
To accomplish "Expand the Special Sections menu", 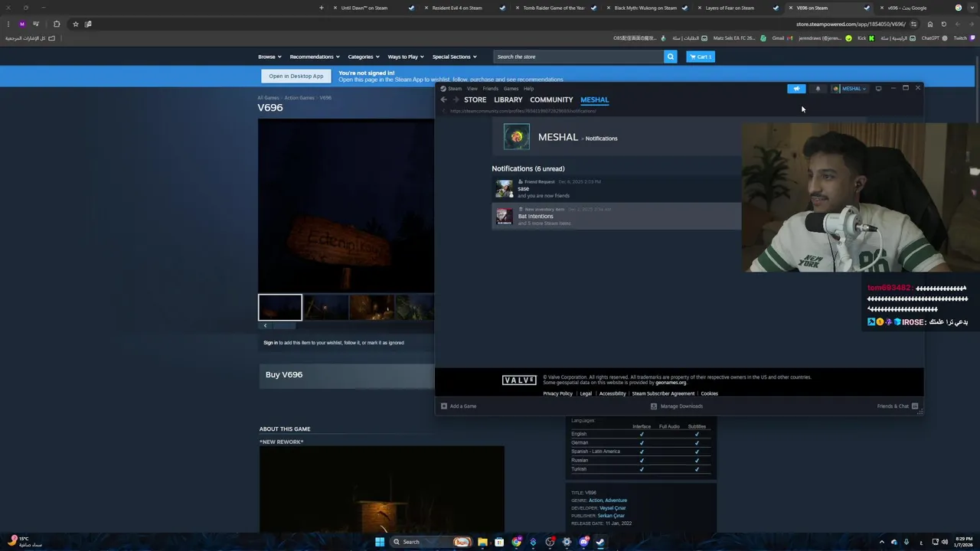I will click(x=454, y=57).
